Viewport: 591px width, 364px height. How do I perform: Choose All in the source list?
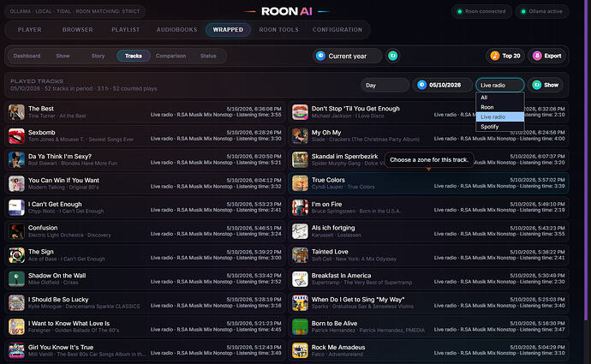[500, 98]
